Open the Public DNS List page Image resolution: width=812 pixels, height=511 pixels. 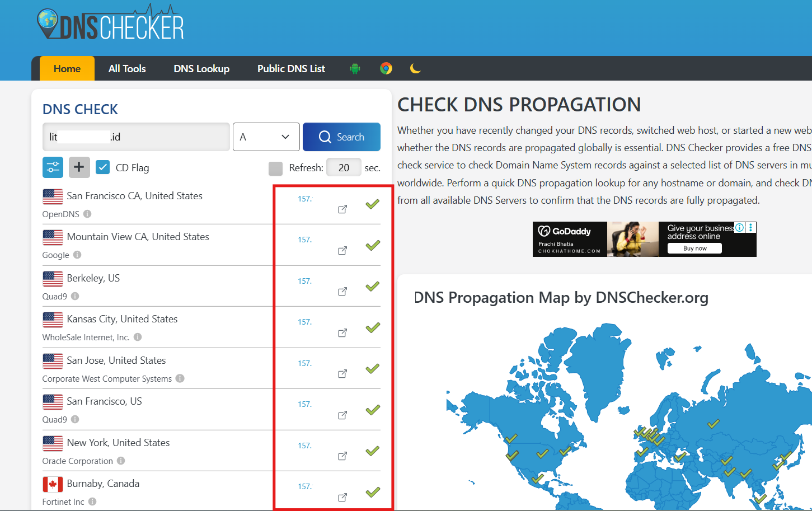291,68
